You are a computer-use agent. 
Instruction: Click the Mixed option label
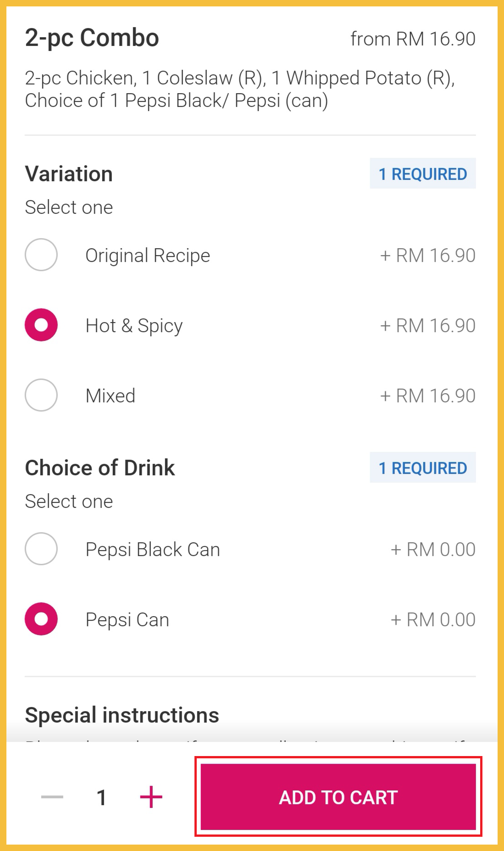click(x=111, y=395)
